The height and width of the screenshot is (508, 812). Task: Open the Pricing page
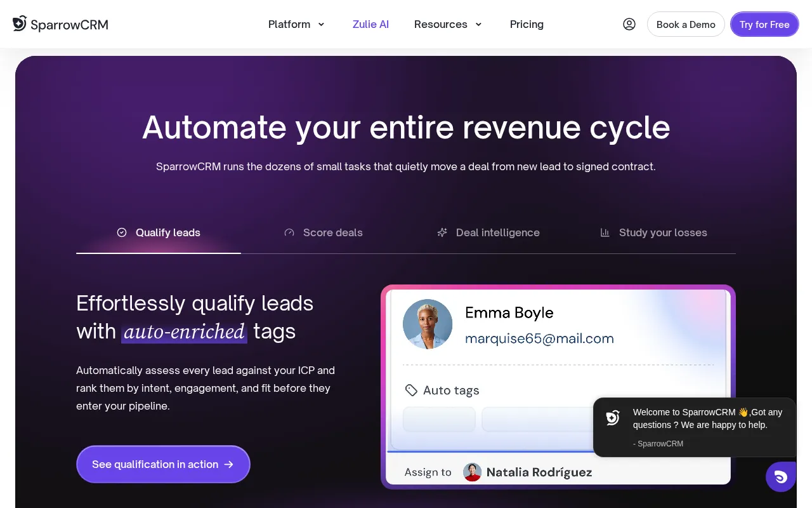[527, 24]
